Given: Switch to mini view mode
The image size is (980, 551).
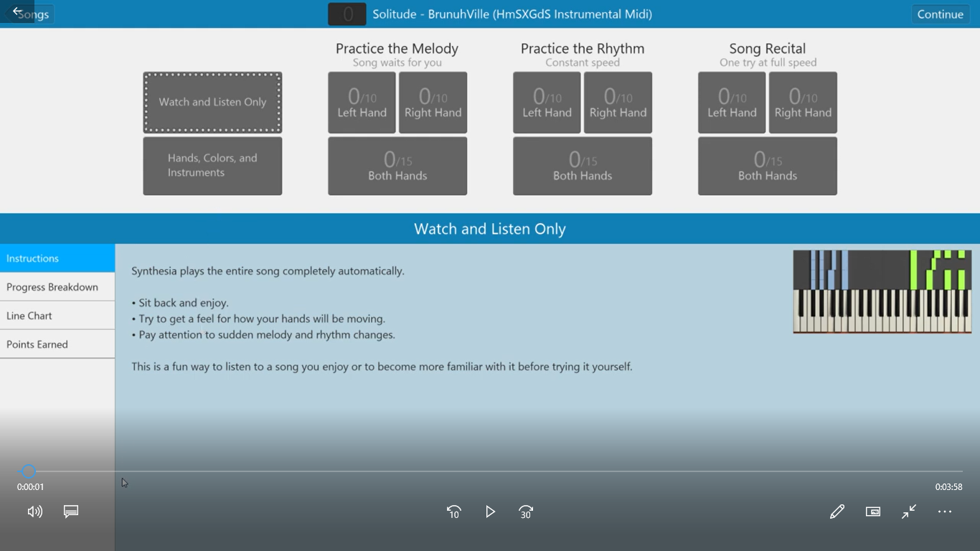Looking at the screenshot, I should [873, 512].
